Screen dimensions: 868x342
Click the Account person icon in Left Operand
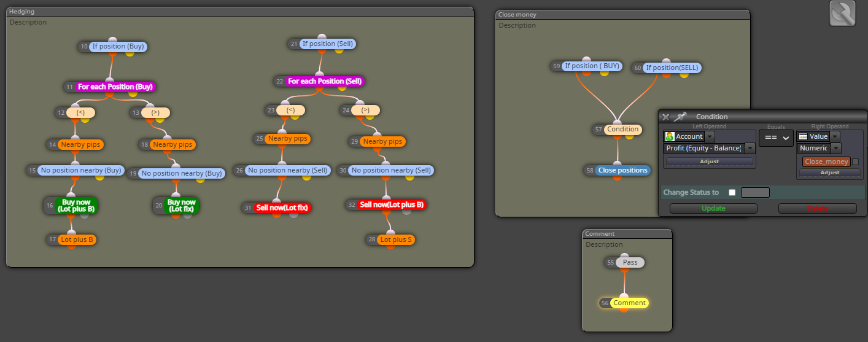click(x=670, y=136)
